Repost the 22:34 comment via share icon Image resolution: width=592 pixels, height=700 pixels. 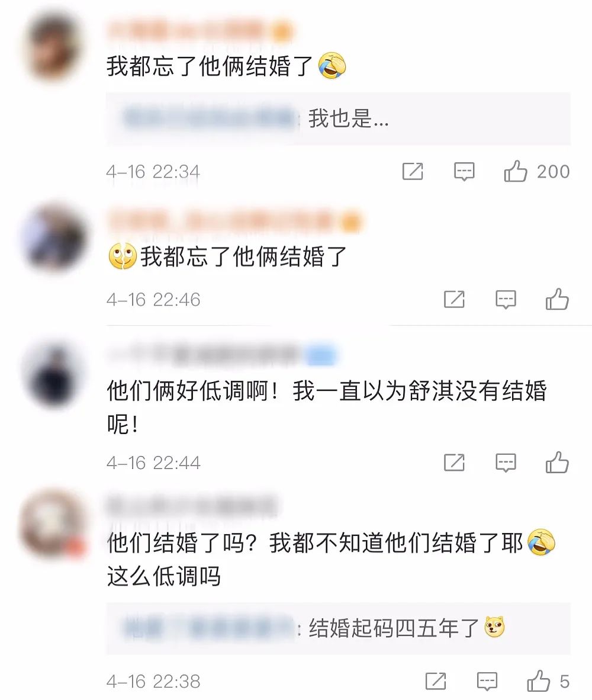point(413,171)
